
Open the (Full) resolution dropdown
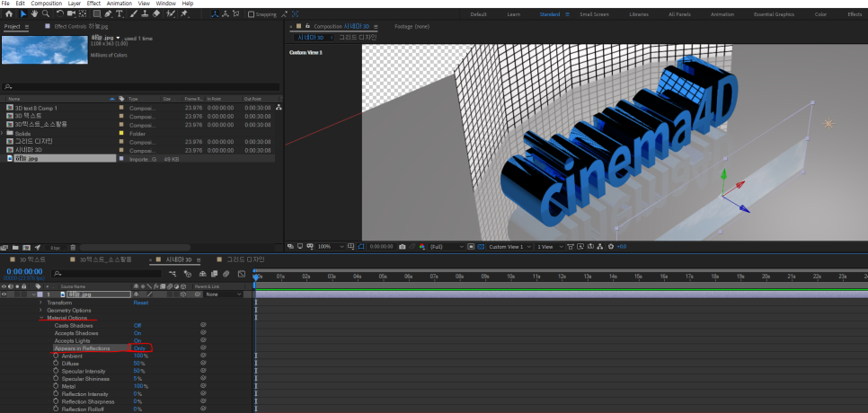(447, 247)
